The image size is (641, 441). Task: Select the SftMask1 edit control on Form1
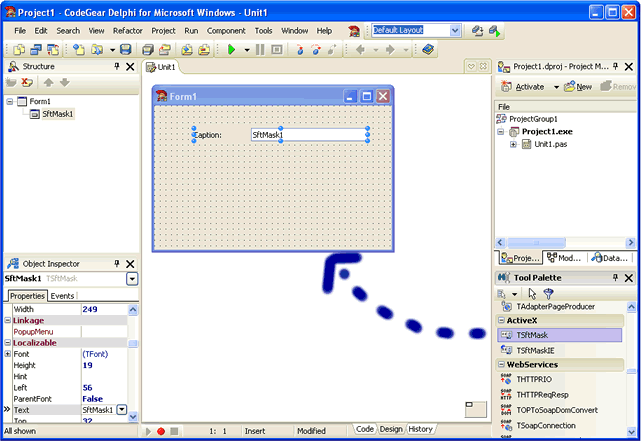(309, 135)
